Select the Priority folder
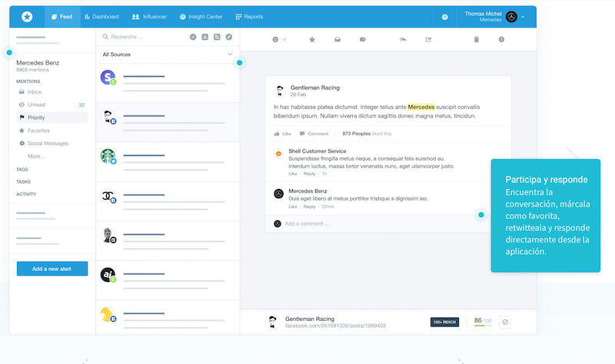The image size is (615, 364). [52, 117]
